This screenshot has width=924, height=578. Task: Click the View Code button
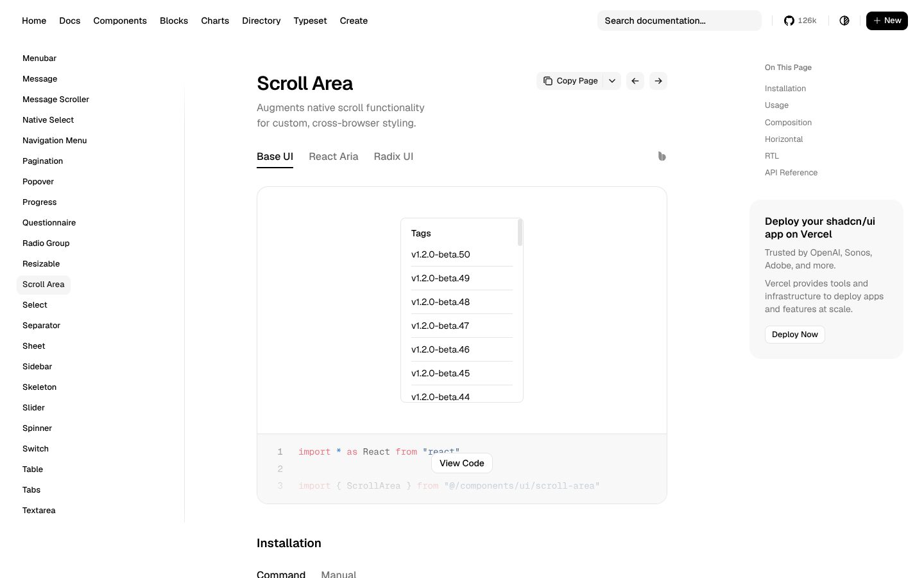pyautogui.click(x=462, y=463)
